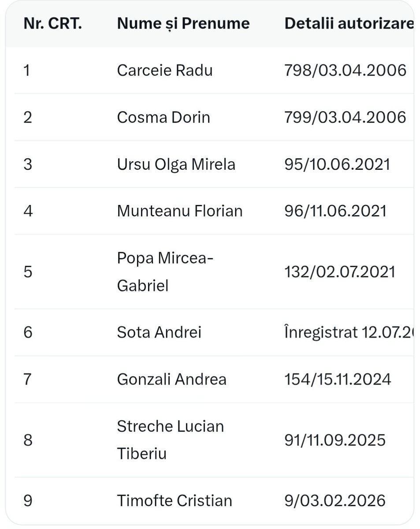420x529 pixels.
Task: Click the Nume și Prenume column header
Action: coord(183,23)
